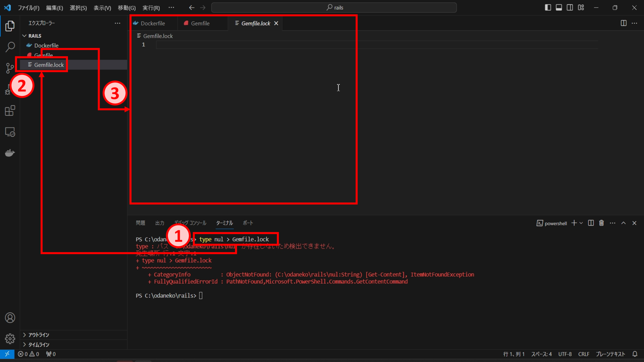Open the Source Control view
The width and height of the screenshot is (644, 362).
point(10,68)
